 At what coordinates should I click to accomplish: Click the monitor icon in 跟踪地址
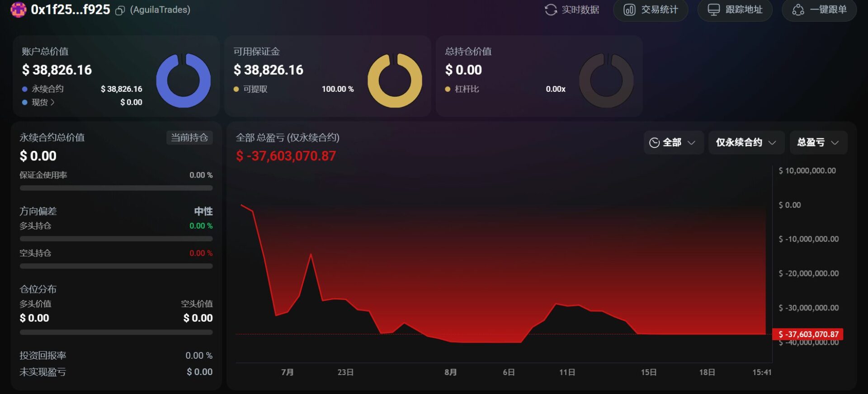[713, 10]
